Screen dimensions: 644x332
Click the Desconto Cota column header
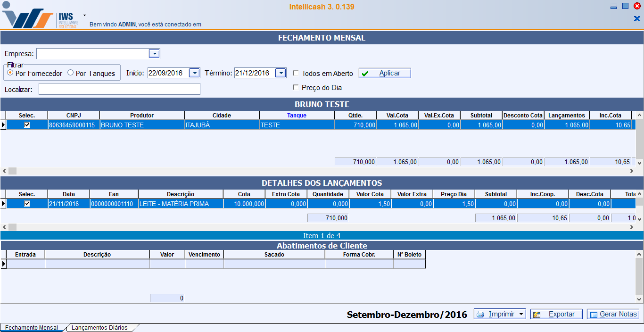coord(523,116)
